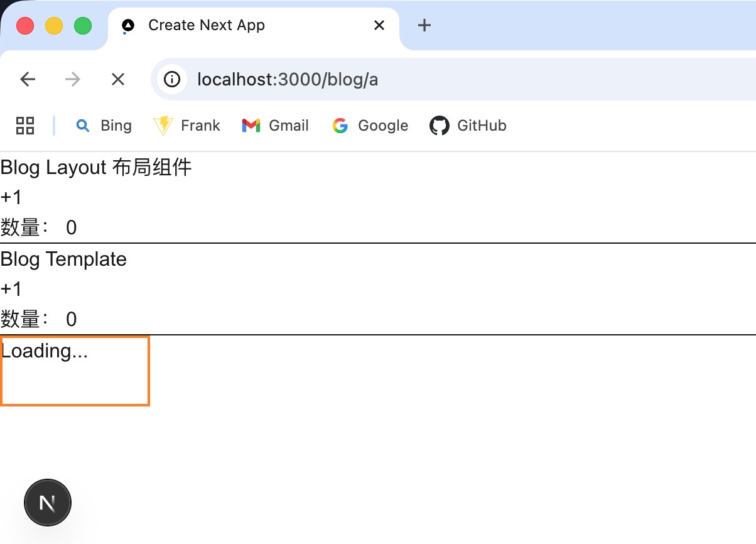Click the Next.js dev tools indicator
The image size is (756, 544).
click(x=47, y=502)
